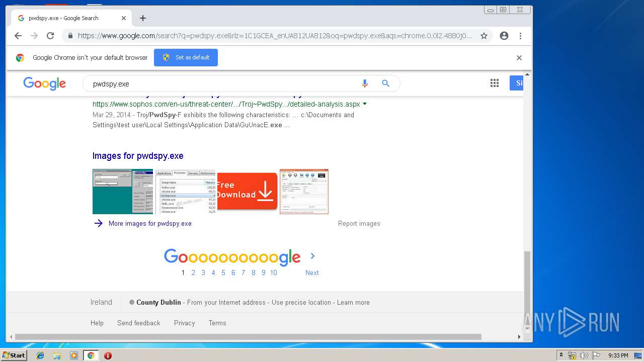Open the Chrome profile avatar icon
Screen dimensions: 644x362
(x=504, y=36)
